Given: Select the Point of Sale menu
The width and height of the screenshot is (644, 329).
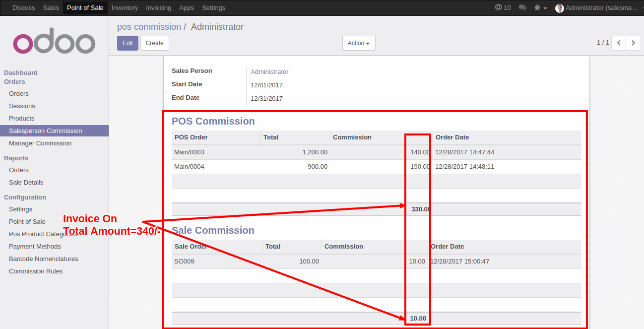Looking at the screenshot, I should point(85,8).
